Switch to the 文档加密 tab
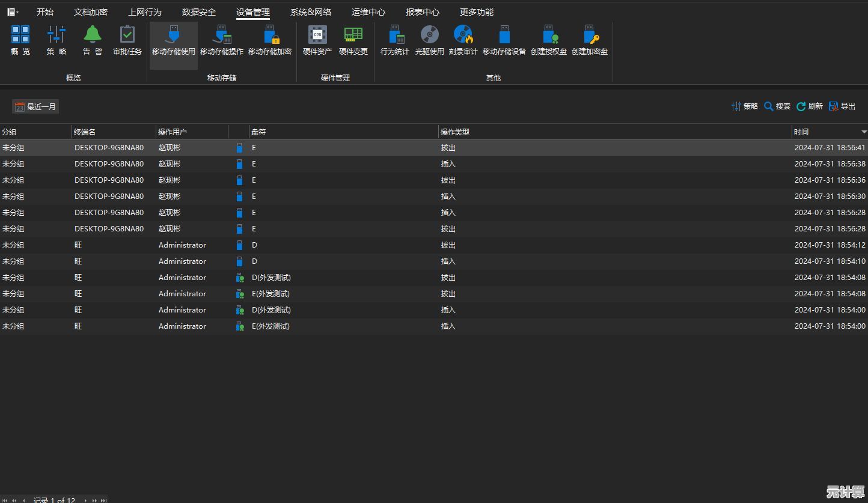This screenshot has width=868, height=503. pos(91,12)
